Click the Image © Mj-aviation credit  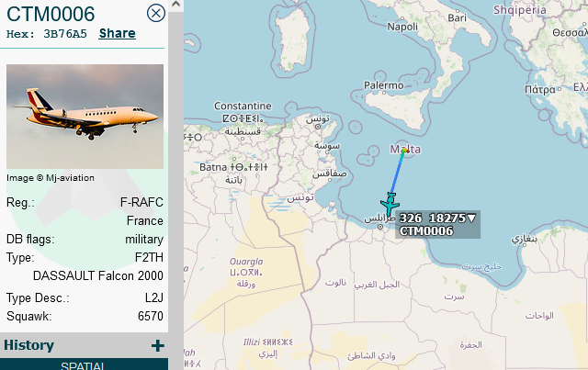point(51,178)
